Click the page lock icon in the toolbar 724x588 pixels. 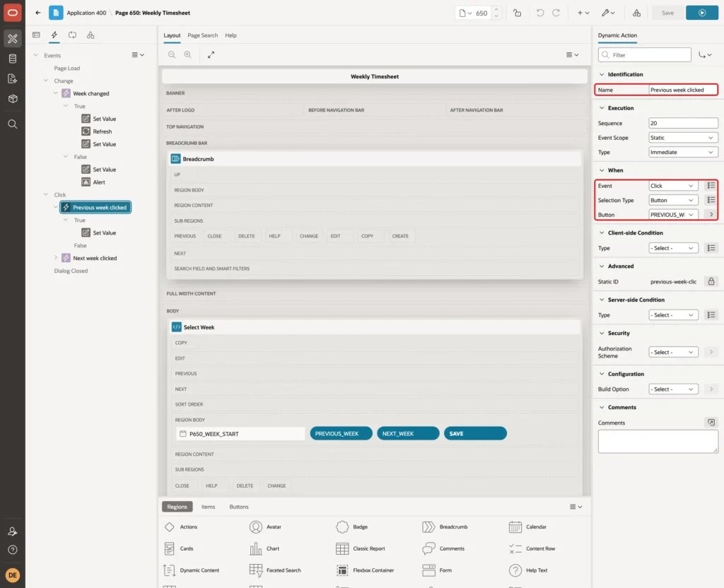[x=517, y=13]
